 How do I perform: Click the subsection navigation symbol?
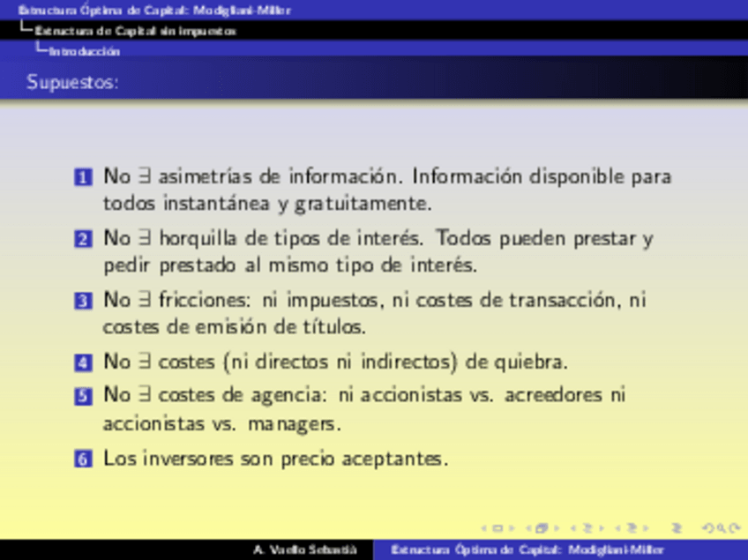click(587, 528)
